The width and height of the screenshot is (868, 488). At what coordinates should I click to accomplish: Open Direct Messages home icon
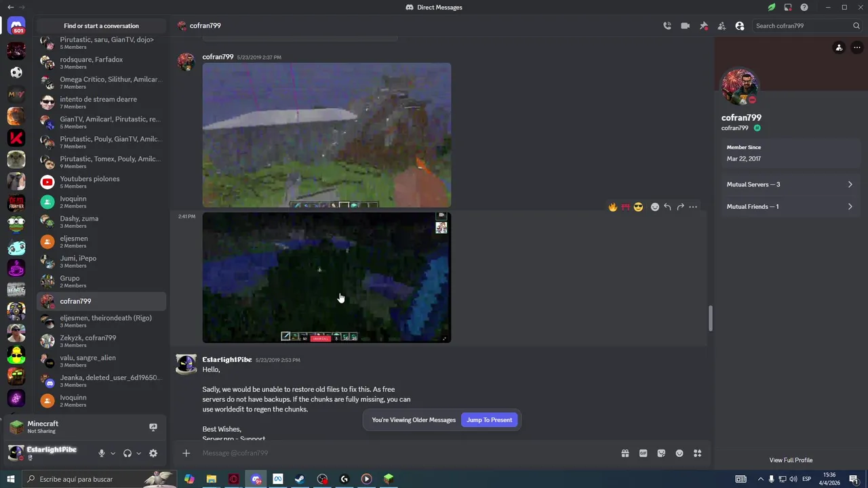pyautogui.click(x=17, y=26)
